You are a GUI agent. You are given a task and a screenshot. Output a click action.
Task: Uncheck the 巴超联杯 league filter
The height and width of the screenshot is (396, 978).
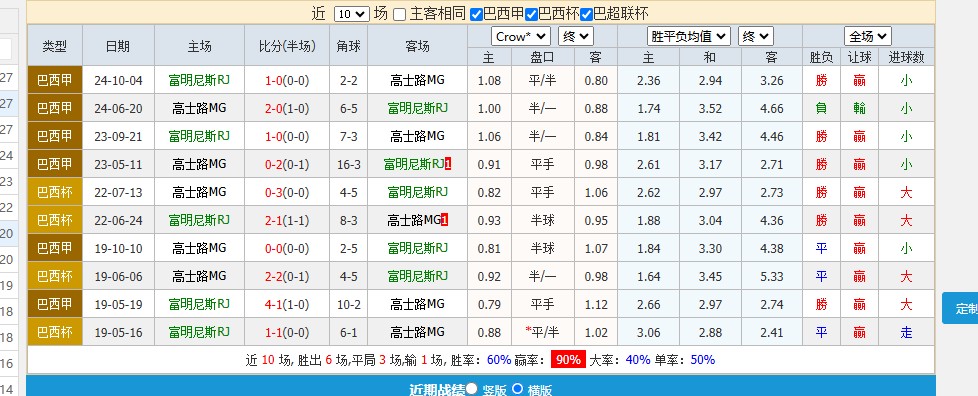point(586,14)
